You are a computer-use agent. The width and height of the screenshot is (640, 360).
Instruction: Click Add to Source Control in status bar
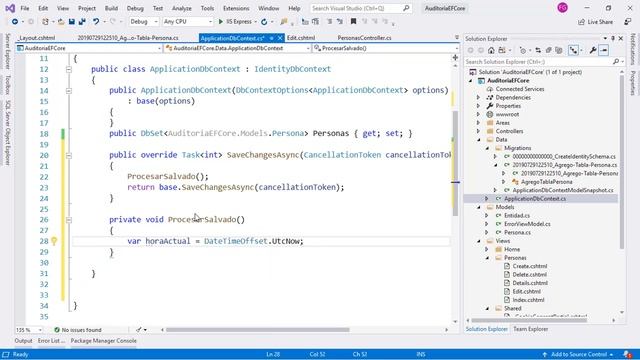coord(578,354)
